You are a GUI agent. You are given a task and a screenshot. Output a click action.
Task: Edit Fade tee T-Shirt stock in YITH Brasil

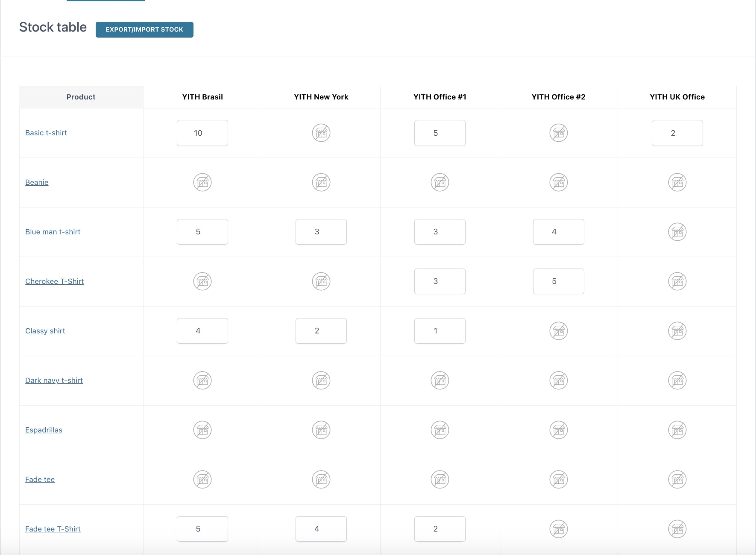(x=202, y=529)
